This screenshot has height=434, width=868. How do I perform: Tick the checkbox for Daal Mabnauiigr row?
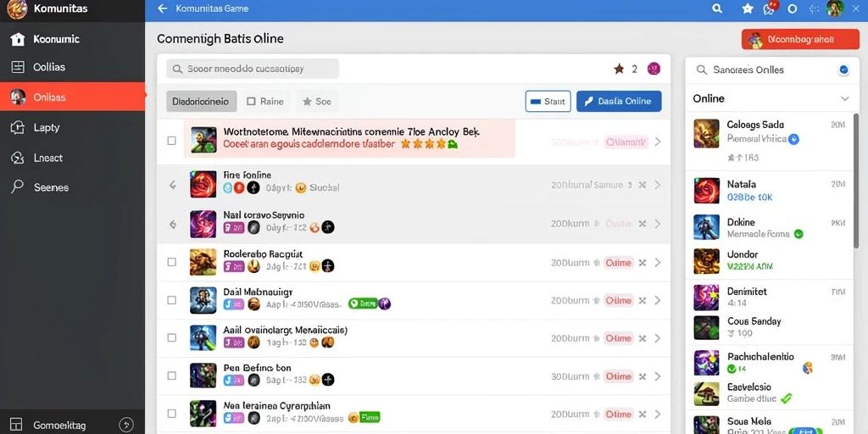[171, 300]
